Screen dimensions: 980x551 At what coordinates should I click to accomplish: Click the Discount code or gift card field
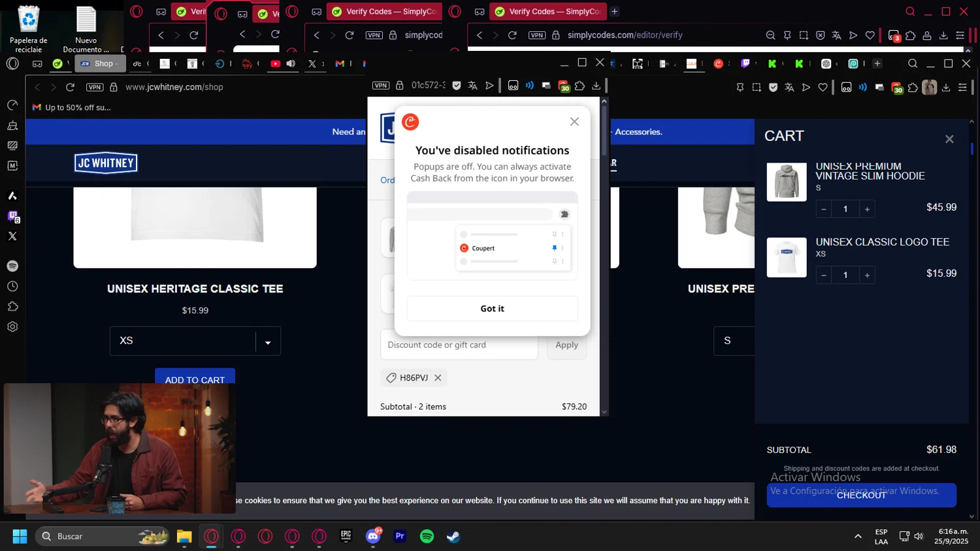pos(459,345)
